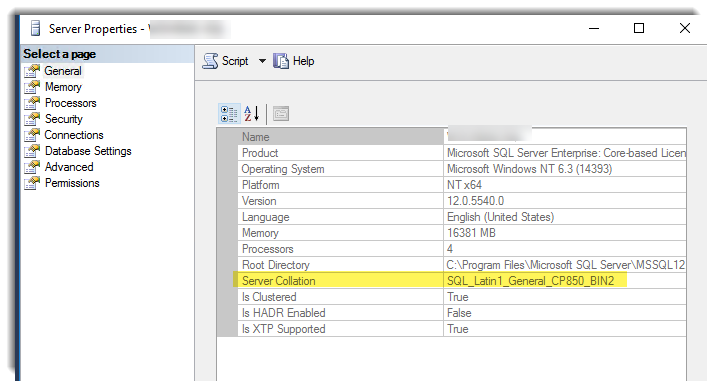Open the General page
The image size is (707, 381).
(63, 71)
